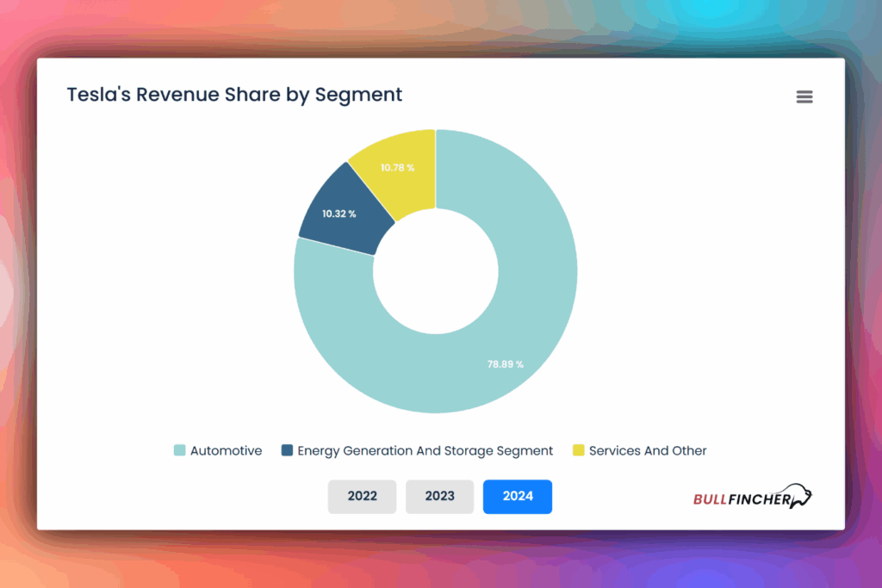Click the Energy Generation legend color square
The image size is (882, 588).
[285, 450]
